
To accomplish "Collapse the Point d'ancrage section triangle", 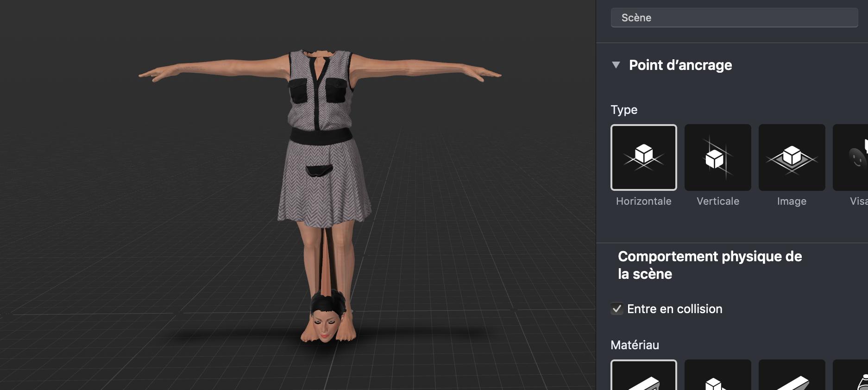I will click(x=616, y=65).
